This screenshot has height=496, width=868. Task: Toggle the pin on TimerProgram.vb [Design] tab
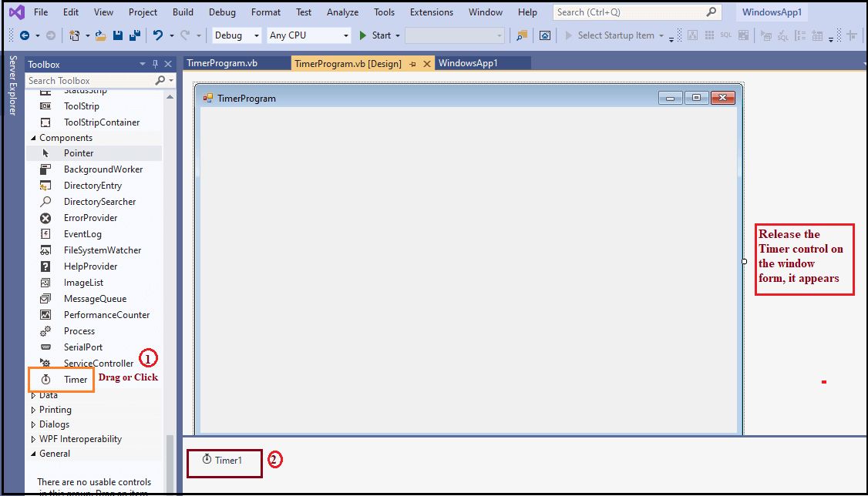pos(413,64)
